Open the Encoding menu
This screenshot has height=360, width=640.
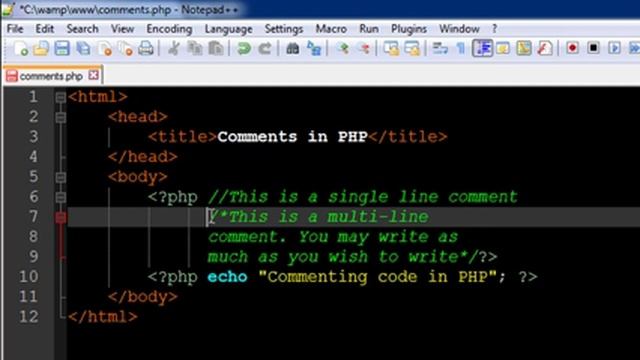(169, 29)
